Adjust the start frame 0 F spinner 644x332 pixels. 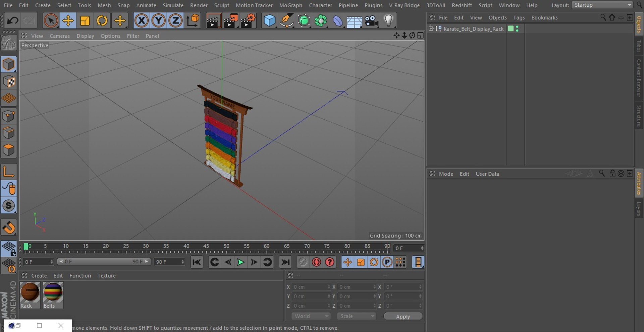(52, 262)
